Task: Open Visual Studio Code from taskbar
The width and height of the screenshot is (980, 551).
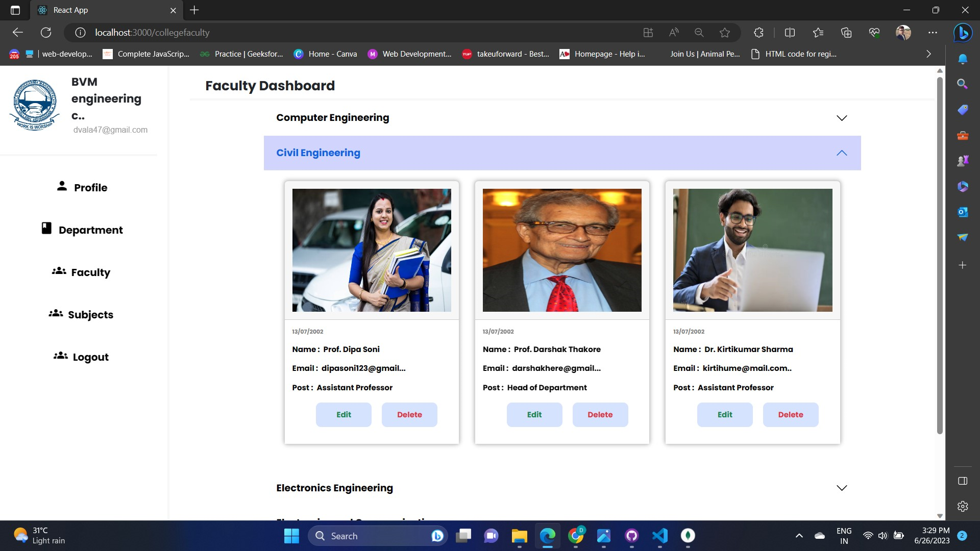Action: click(659, 536)
